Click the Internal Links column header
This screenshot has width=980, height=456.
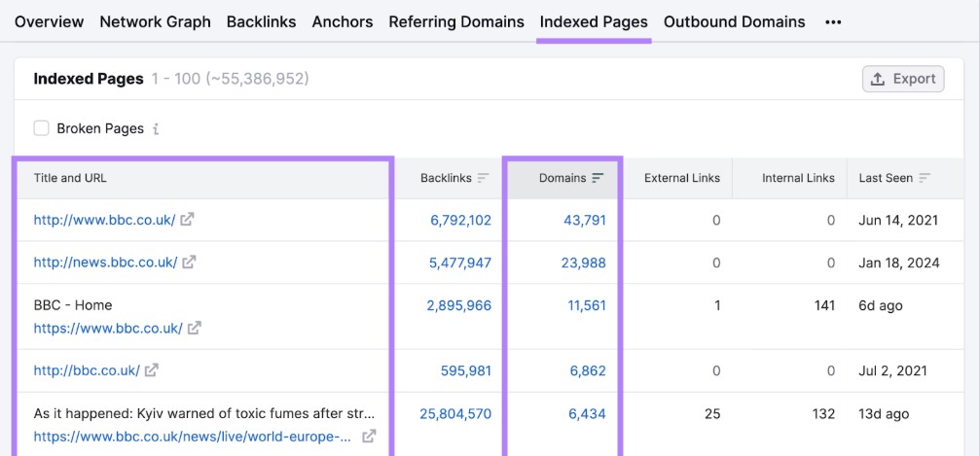[x=798, y=178]
